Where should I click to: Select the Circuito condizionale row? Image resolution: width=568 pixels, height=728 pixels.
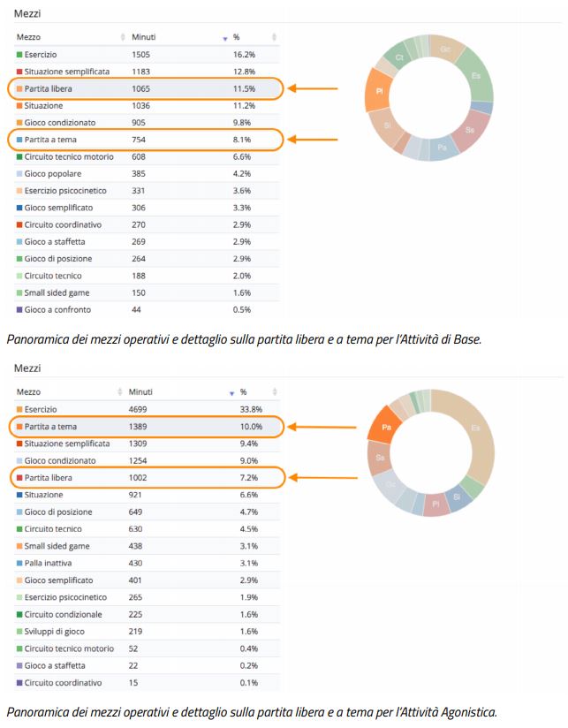[146, 615]
